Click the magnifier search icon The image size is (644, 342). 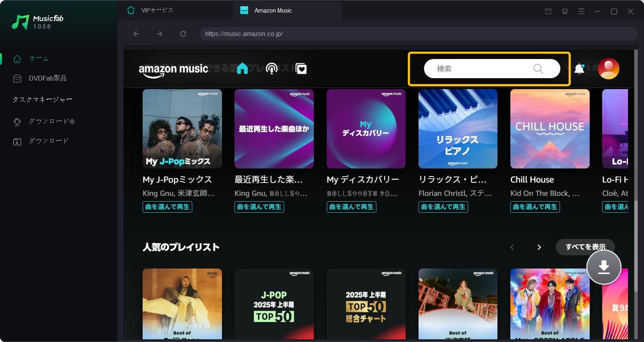tap(538, 69)
